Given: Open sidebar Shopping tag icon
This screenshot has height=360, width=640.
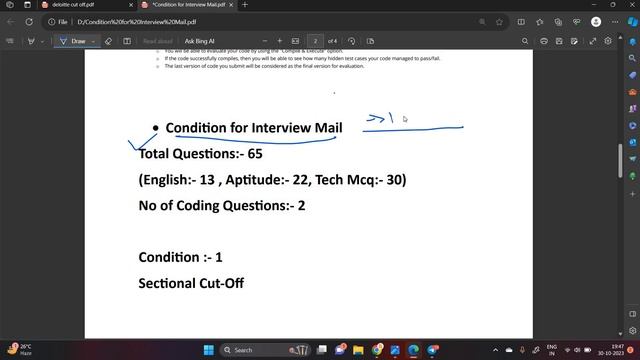Looking at the screenshot, I should click(632, 75).
